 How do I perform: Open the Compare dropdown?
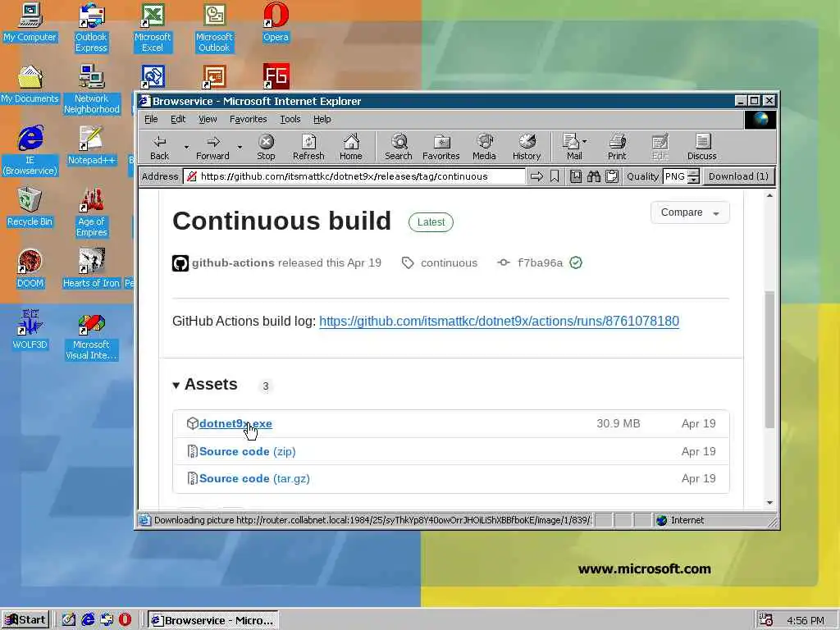[x=690, y=212]
